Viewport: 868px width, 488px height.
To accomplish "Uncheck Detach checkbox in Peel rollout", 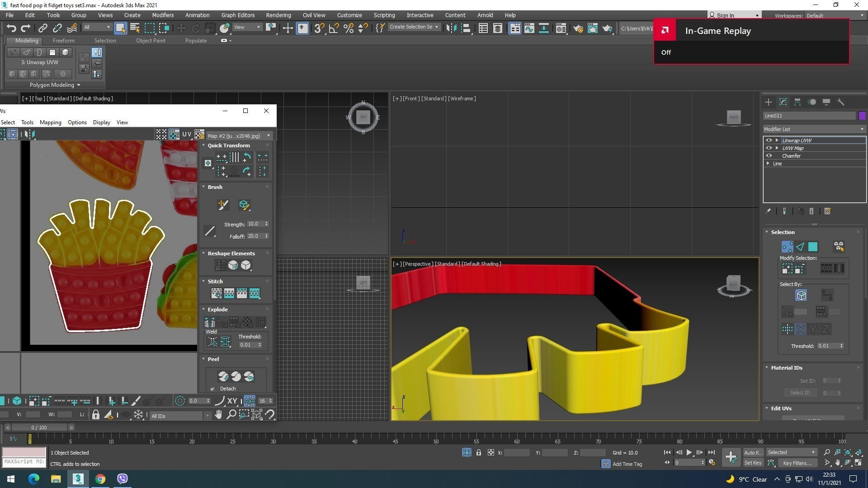I will (212, 389).
